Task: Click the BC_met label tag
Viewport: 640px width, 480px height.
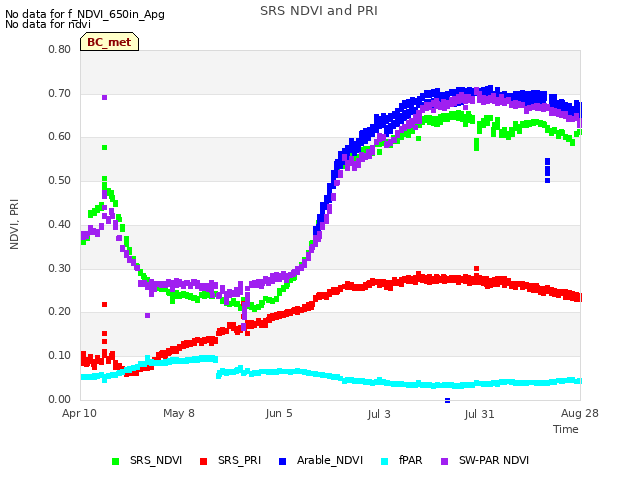Action: [x=109, y=42]
